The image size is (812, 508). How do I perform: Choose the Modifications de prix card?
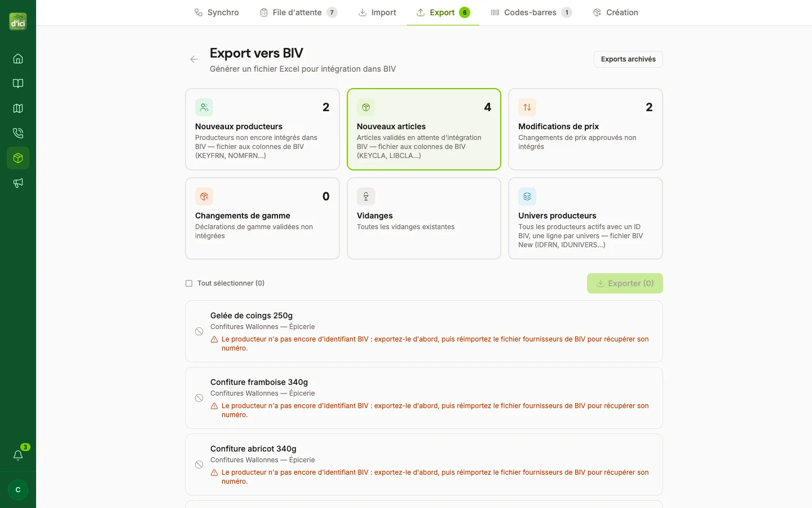pos(585,129)
